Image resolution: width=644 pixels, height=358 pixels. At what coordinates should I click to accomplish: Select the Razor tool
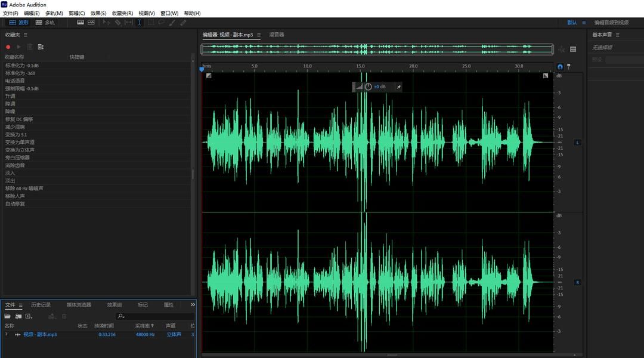118,22
